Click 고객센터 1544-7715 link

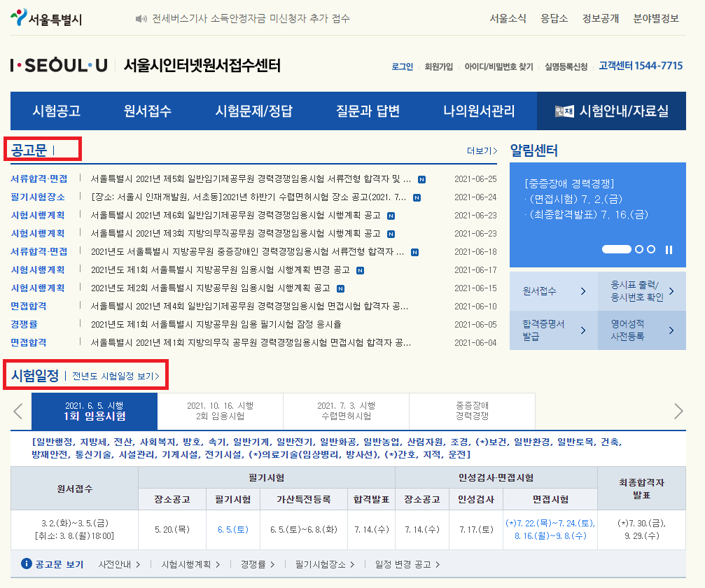pyautogui.click(x=641, y=66)
